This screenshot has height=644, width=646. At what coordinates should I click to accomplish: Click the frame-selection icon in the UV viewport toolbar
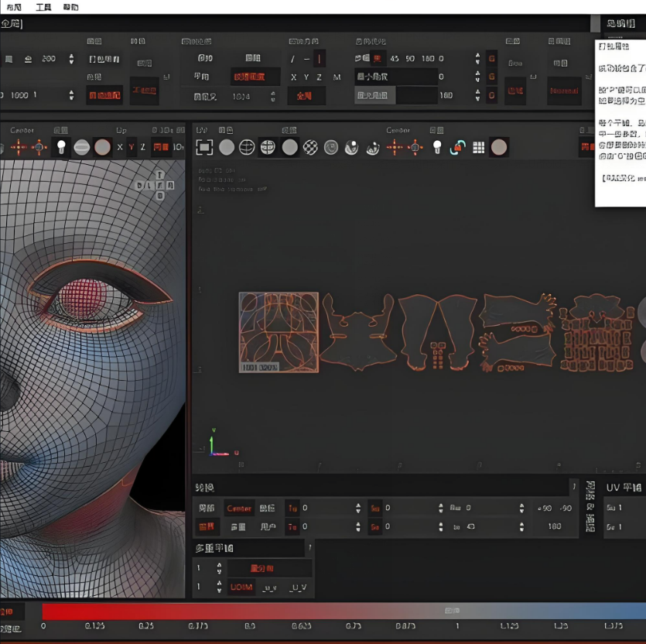pyautogui.click(x=205, y=147)
